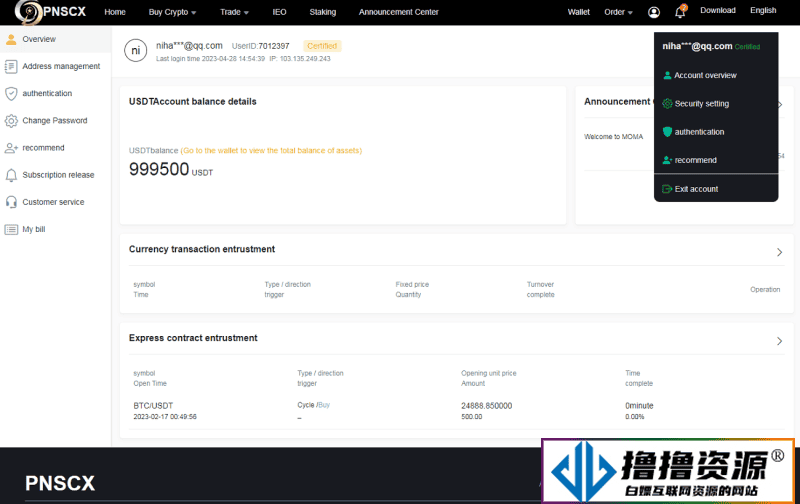Open the notification bell in header
This screenshot has height=504, width=800.
pyautogui.click(x=680, y=12)
